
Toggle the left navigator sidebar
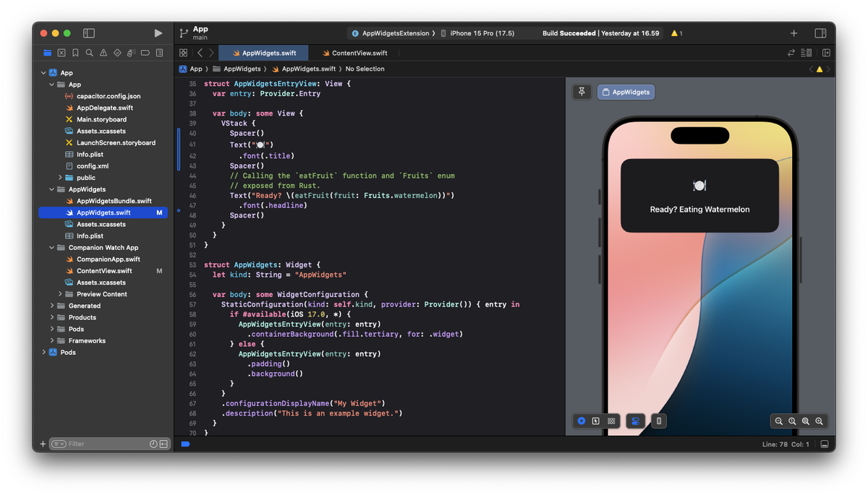(x=89, y=33)
